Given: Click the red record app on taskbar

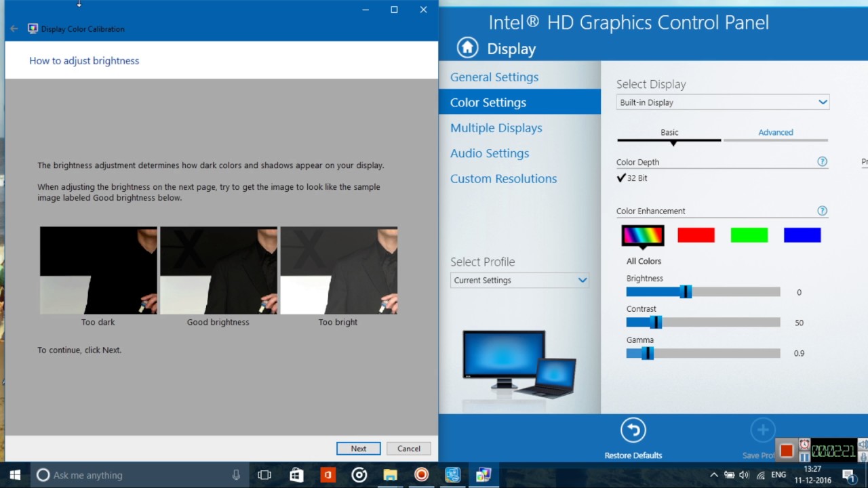Looking at the screenshot, I should click(421, 475).
